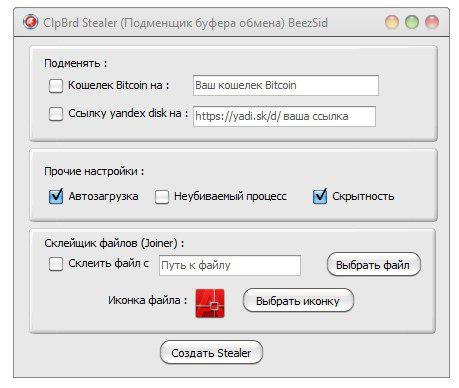Click the 'Создать Stealer' button
Viewport: 459px width, 388px height.
click(x=211, y=353)
